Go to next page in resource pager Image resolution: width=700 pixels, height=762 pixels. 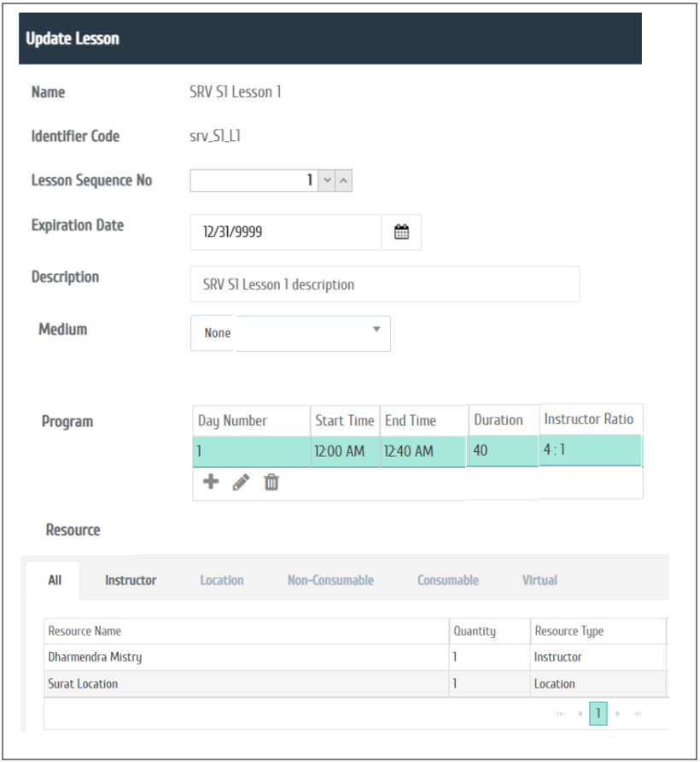[x=618, y=713]
